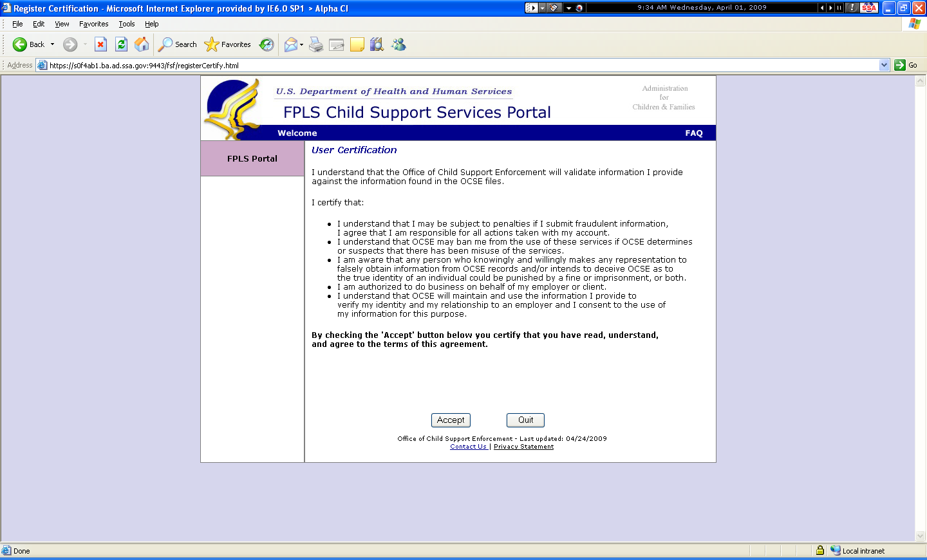
Task: Open the Tools menu
Action: pos(127,24)
